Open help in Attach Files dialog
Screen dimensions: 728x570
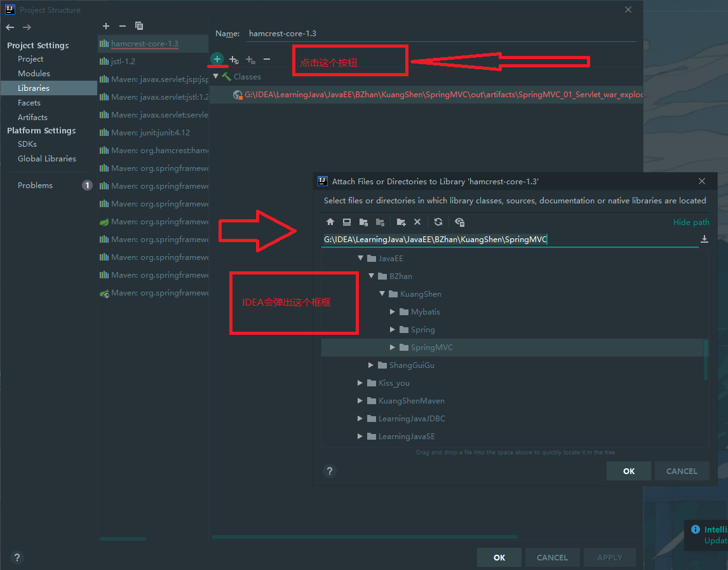coord(330,471)
